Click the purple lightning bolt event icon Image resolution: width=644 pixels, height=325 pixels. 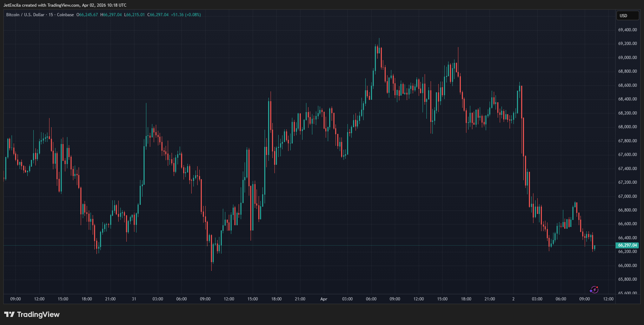click(594, 290)
